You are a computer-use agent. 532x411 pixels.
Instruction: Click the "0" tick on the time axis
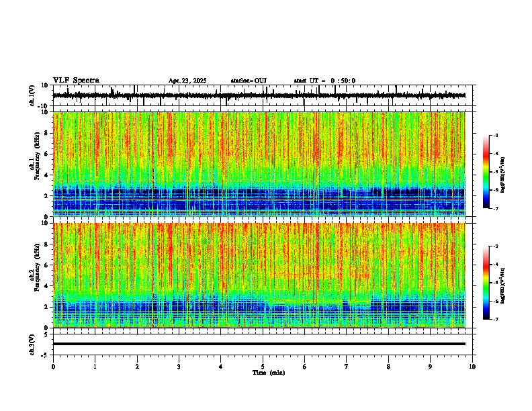[x=53, y=367]
